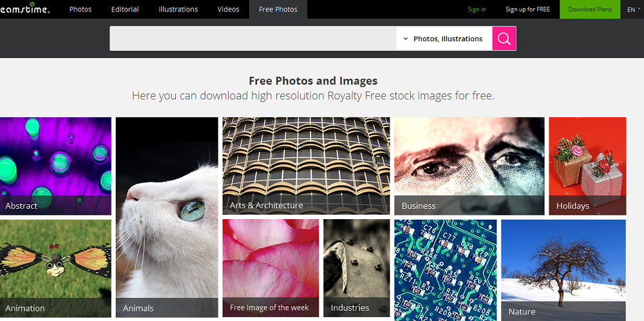Open Free image of the week
Image resolution: width=644 pixels, height=321 pixels.
tap(270, 267)
